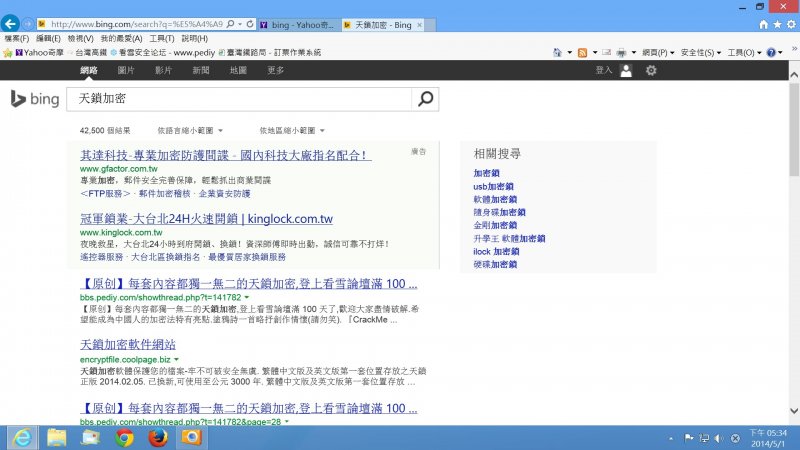
Task: Click the help question mark icon
Action: click(771, 52)
